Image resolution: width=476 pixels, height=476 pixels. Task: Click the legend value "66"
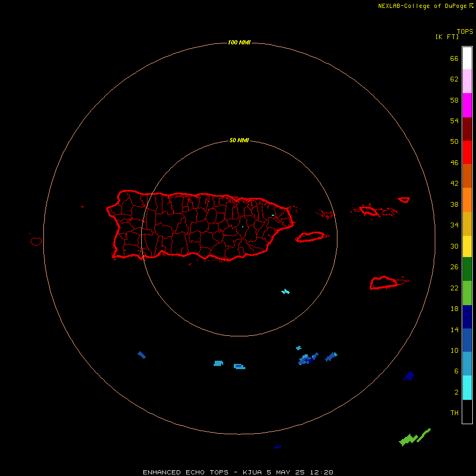[454, 58]
